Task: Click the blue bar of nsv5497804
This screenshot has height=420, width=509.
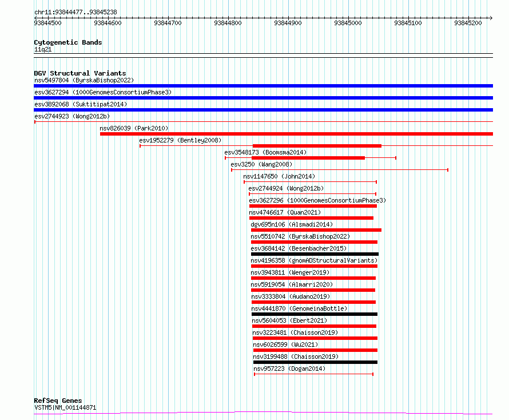Action: point(263,86)
